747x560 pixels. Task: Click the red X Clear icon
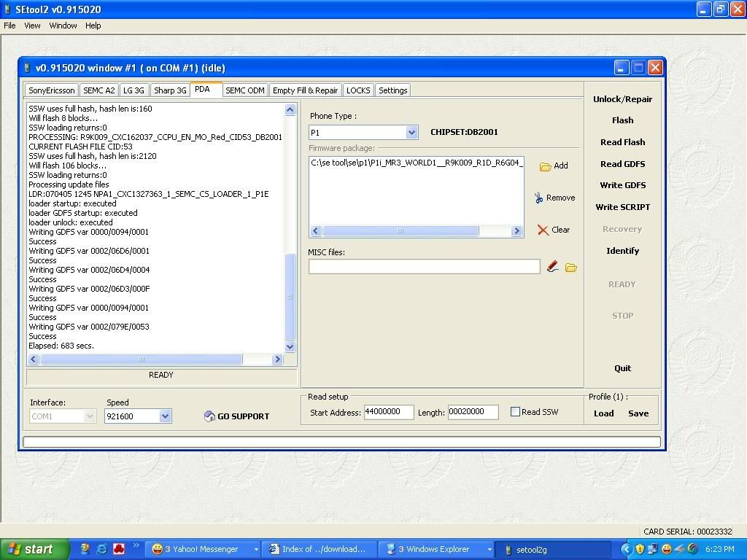[x=543, y=230]
